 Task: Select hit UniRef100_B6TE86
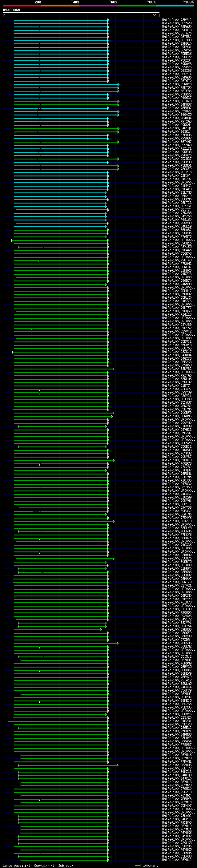(x=177, y=91)
